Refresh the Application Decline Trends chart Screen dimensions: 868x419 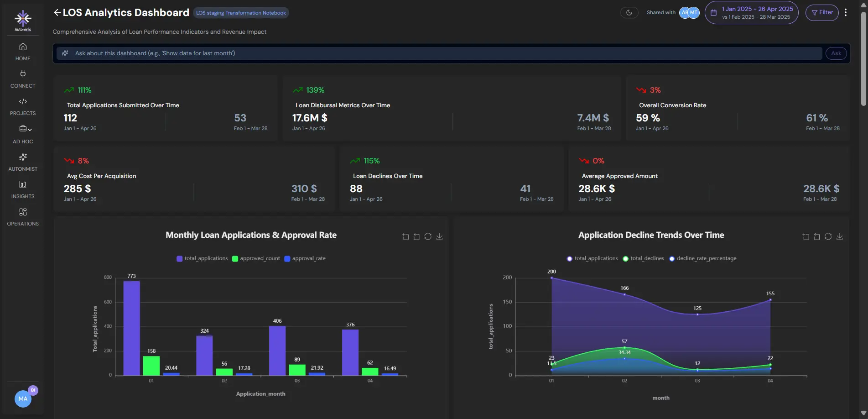828,236
